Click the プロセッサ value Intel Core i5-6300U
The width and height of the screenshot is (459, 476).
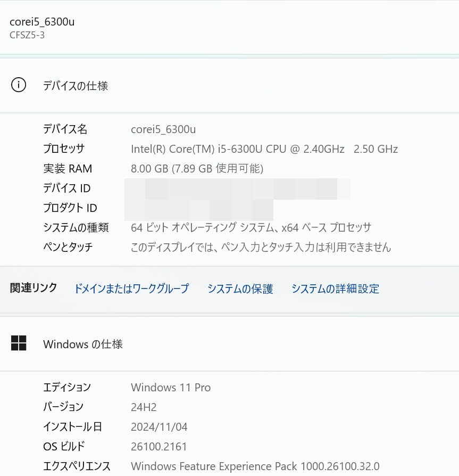264,149
